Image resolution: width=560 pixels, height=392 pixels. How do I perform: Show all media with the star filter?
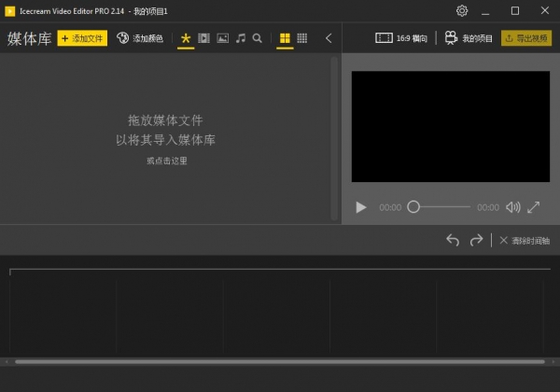[x=186, y=38]
